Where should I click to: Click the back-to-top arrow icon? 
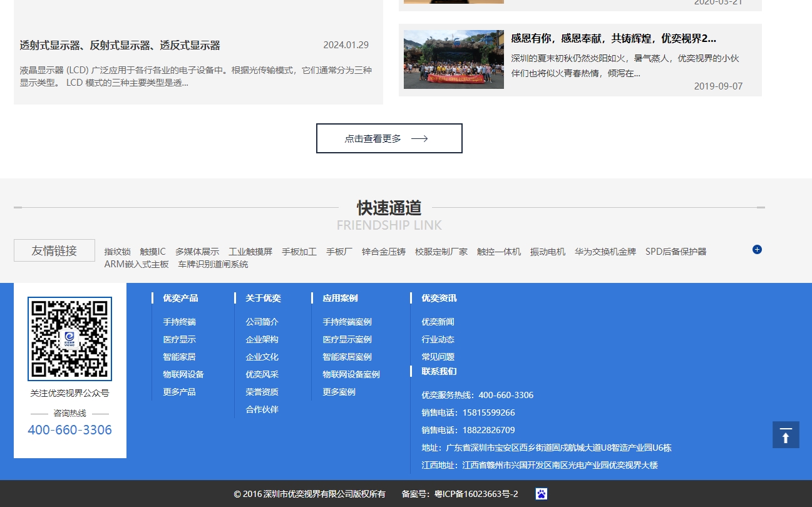(x=786, y=434)
